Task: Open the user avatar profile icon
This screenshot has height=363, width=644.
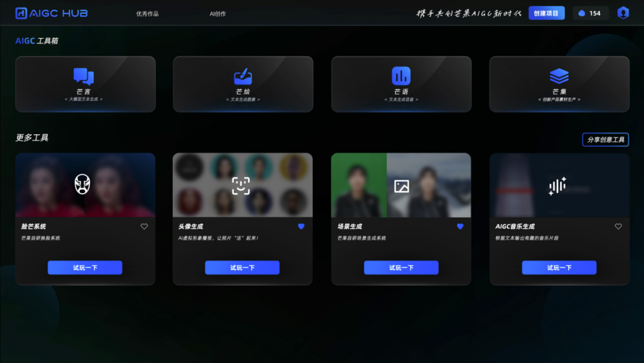Action: pos(623,13)
